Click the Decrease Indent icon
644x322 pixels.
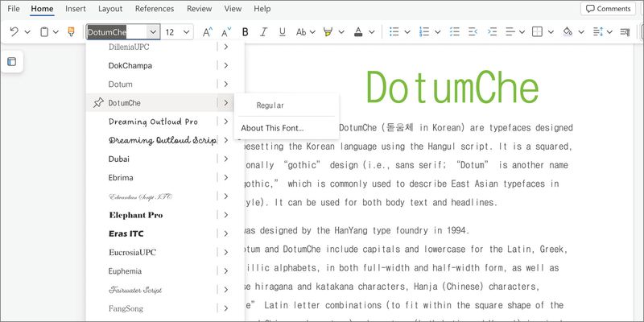click(471, 32)
